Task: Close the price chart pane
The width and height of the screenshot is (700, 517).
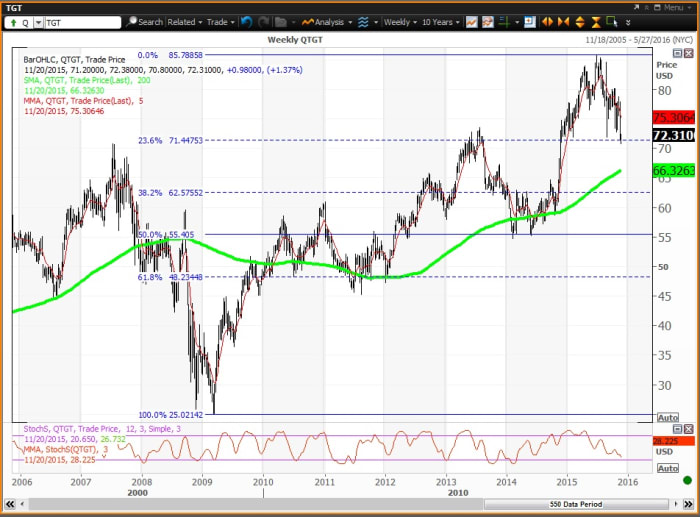Action: [689, 54]
